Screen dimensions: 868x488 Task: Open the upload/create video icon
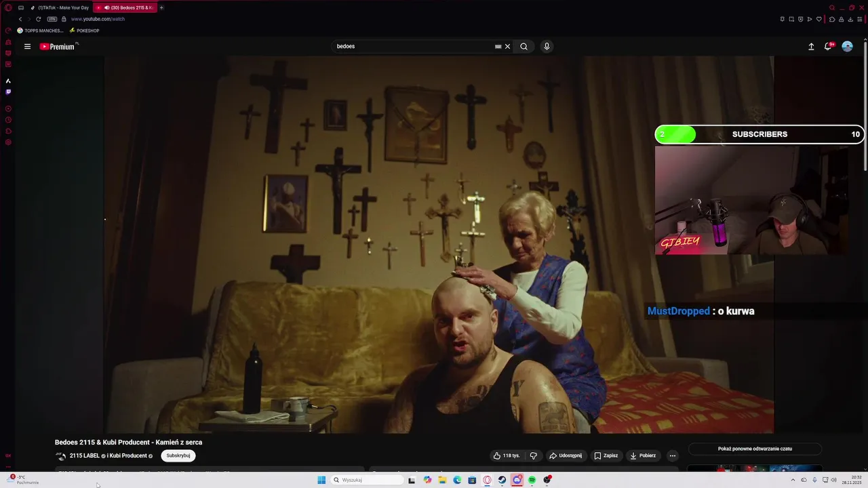pos(811,47)
